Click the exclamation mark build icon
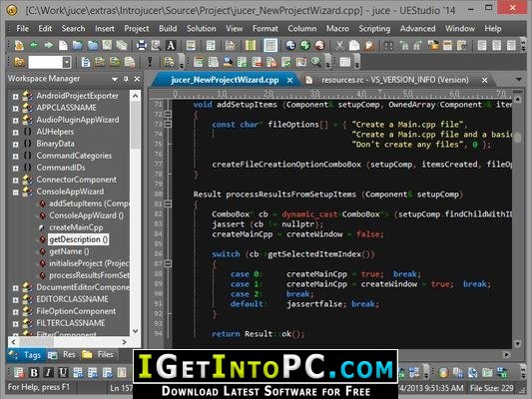 point(150,62)
